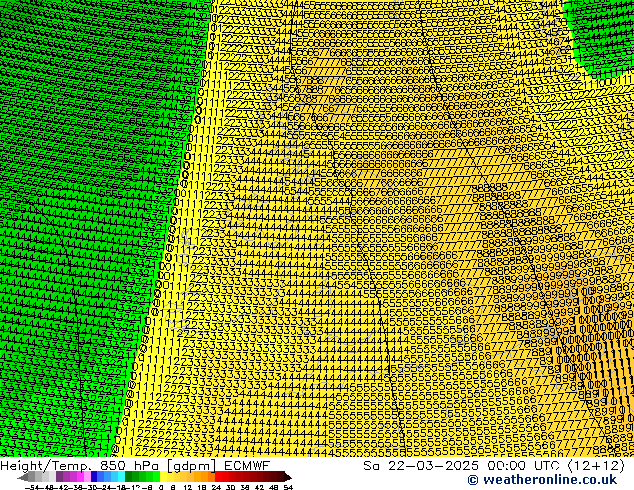Screen dimensions: 634x490
Task: Click the dark green swatch in the legend
Action: pyautogui.click(x=129, y=477)
